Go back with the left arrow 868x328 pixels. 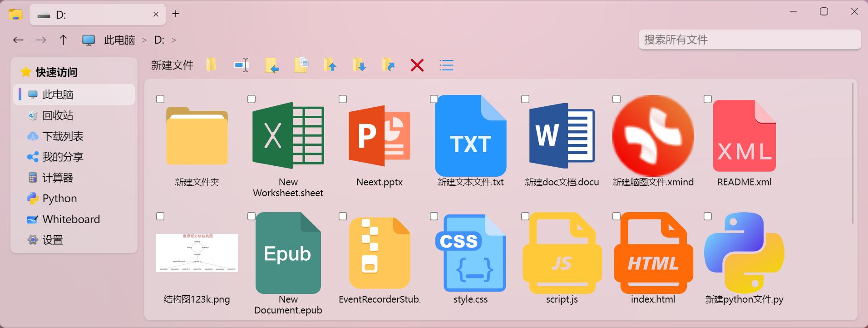18,40
